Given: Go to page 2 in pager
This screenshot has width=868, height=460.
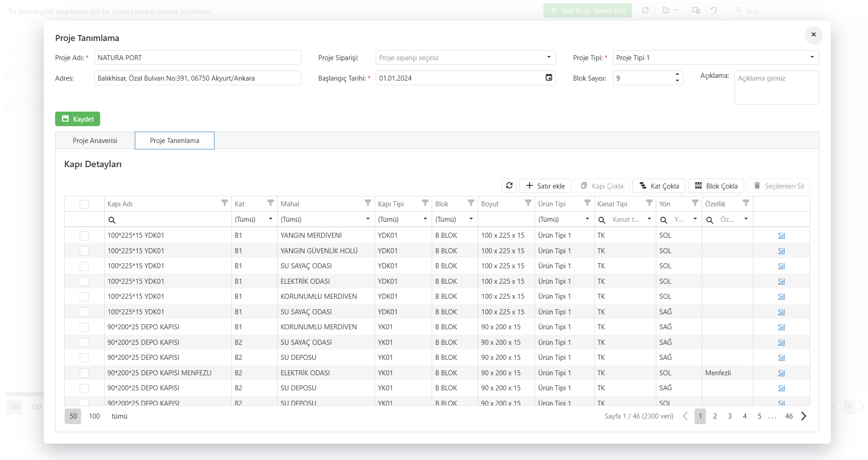Looking at the screenshot, I should [x=715, y=416].
